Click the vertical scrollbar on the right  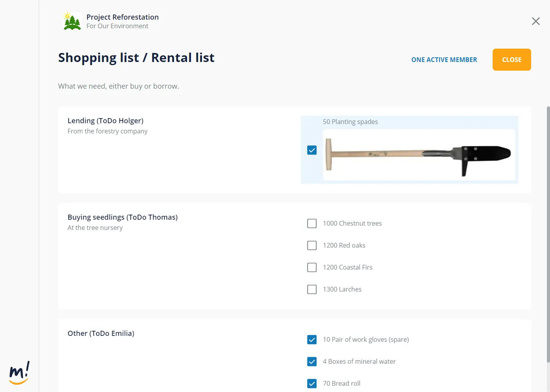pos(548,234)
